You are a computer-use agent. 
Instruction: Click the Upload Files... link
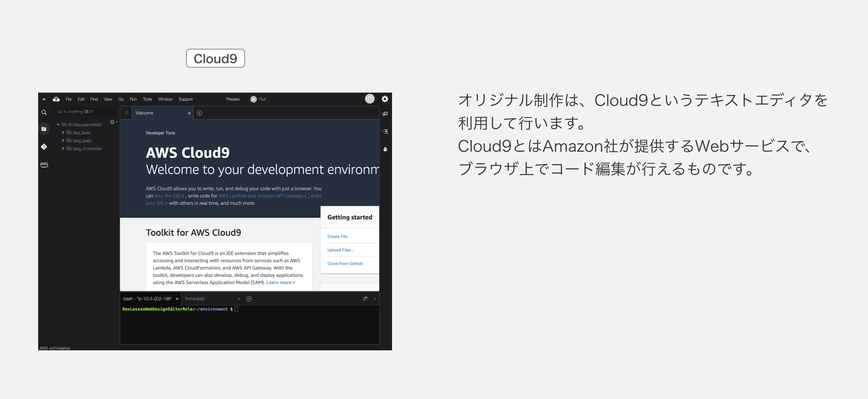pos(341,250)
